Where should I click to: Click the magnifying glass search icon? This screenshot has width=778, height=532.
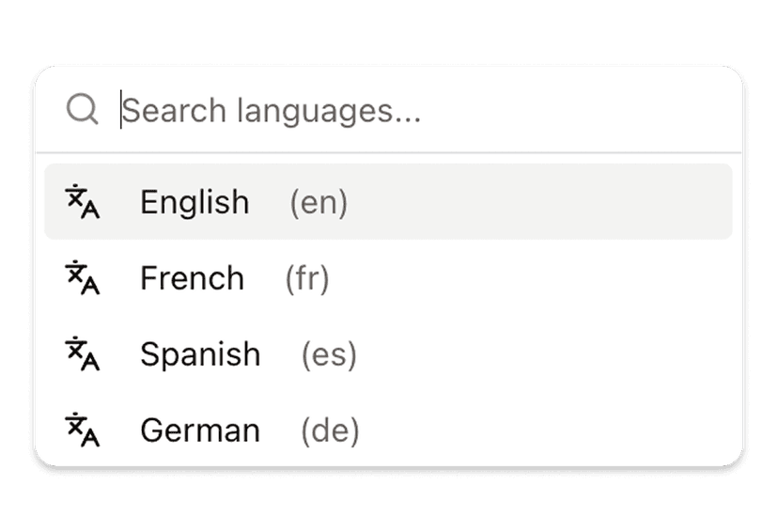click(x=83, y=110)
